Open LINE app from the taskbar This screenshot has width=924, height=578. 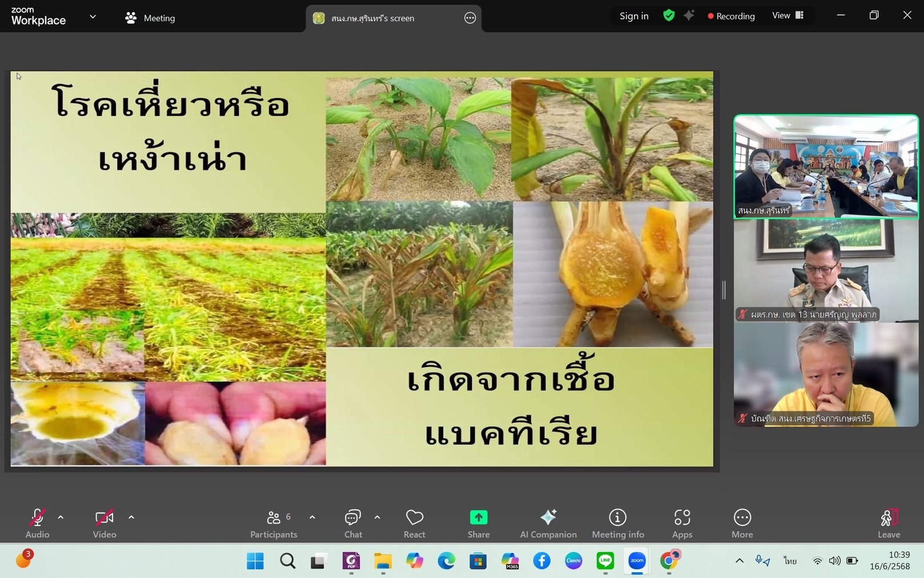tap(605, 561)
